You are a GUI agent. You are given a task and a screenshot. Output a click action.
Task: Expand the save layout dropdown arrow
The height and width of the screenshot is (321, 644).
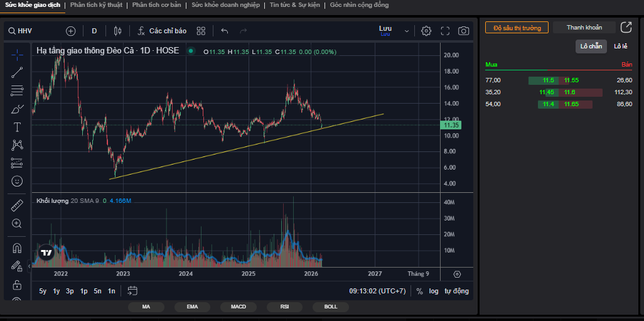tap(407, 31)
